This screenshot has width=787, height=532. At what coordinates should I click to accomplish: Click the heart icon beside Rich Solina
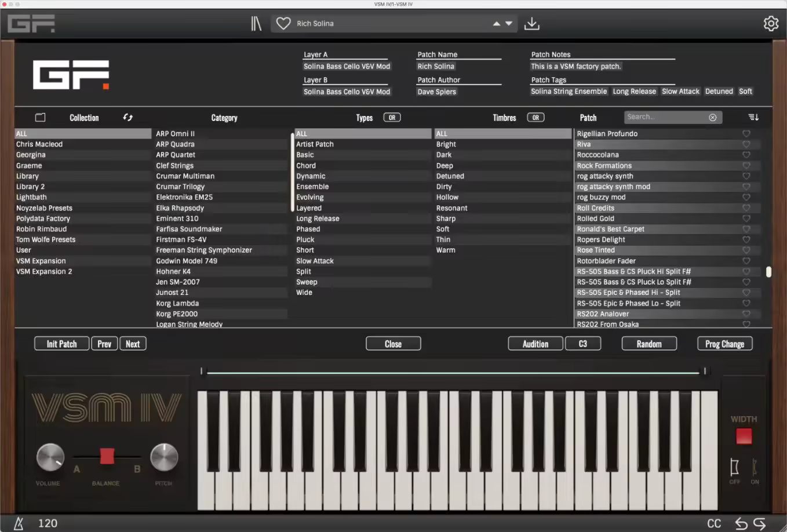[x=283, y=23]
